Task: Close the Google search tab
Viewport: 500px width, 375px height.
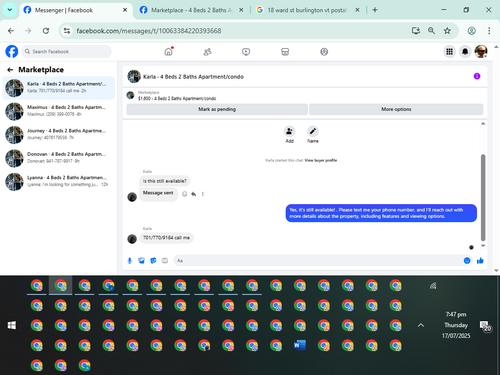Action: (x=357, y=10)
